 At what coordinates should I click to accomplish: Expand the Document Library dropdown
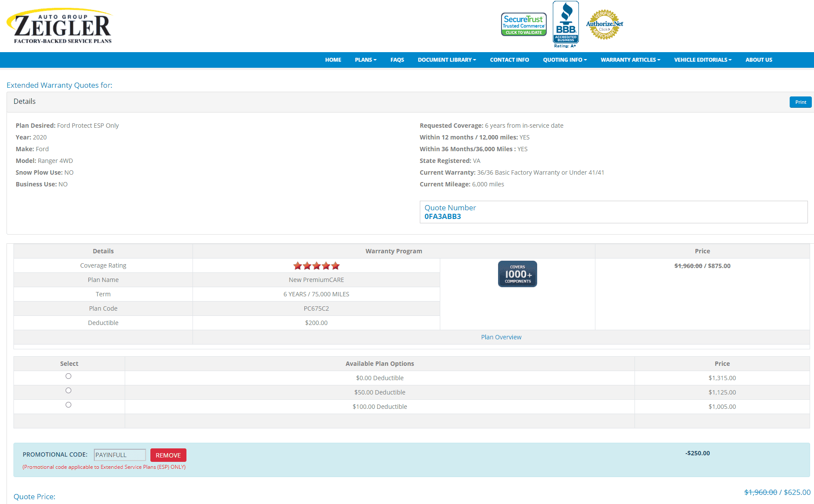pyautogui.click(x=447, y=60)
